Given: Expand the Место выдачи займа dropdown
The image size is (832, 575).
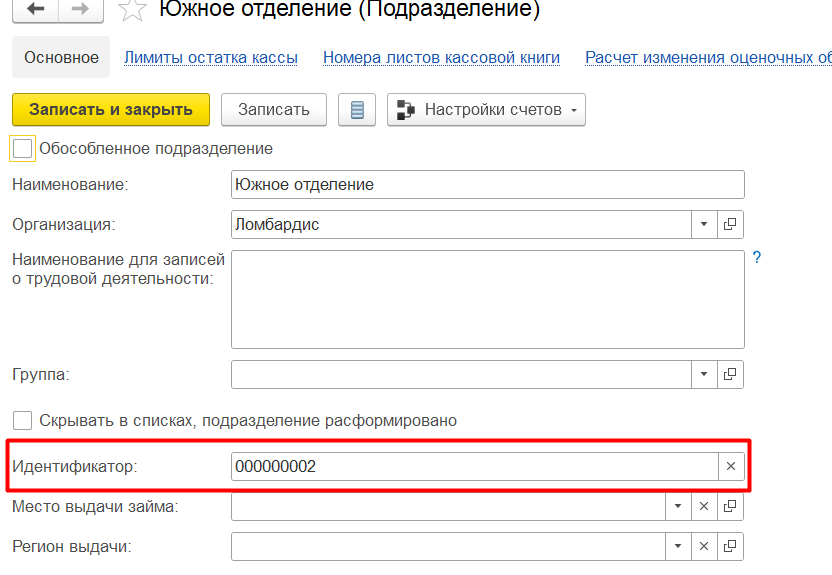Looking at the screenshot, I should pos(678,507).
